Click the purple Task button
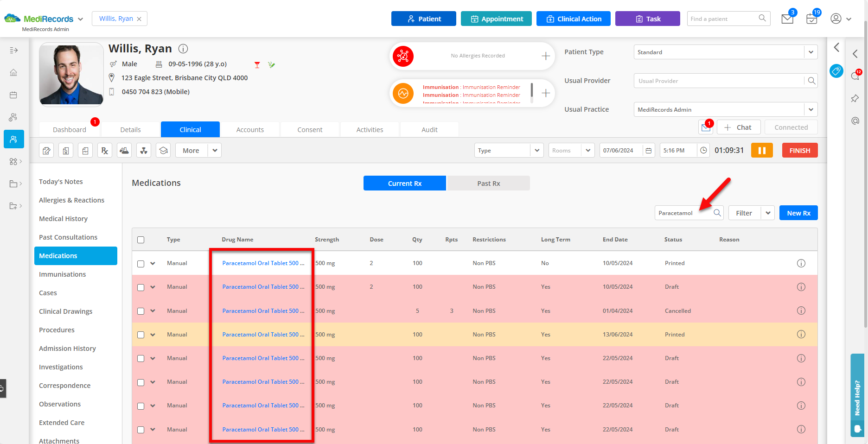 pyautogui.click(x=648, y=19)
